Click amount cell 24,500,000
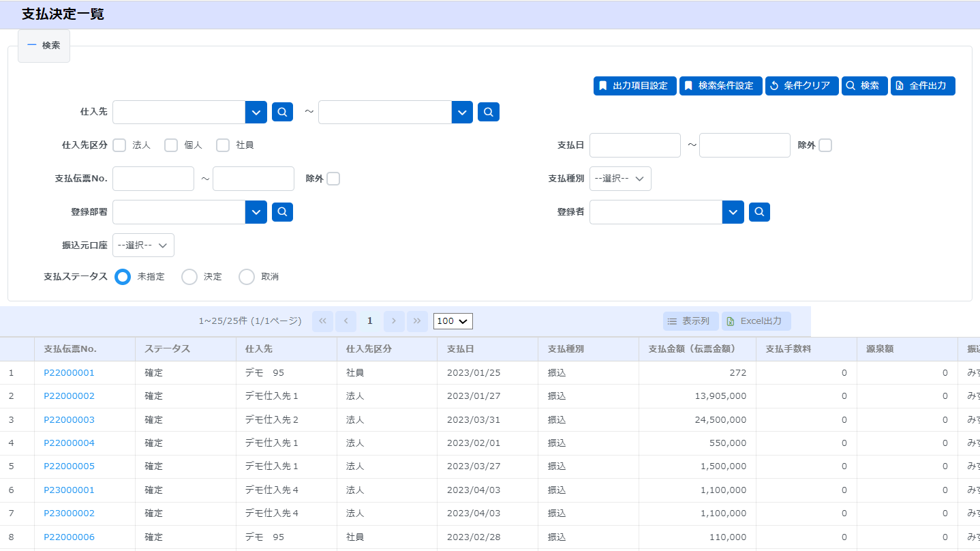Screen dimensions: 980x551 (697, 420)
